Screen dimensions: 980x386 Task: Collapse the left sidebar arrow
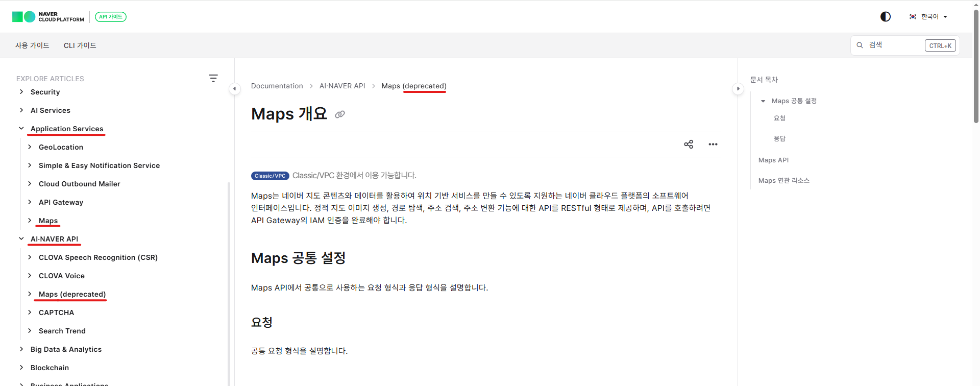(x=234, y=89)
